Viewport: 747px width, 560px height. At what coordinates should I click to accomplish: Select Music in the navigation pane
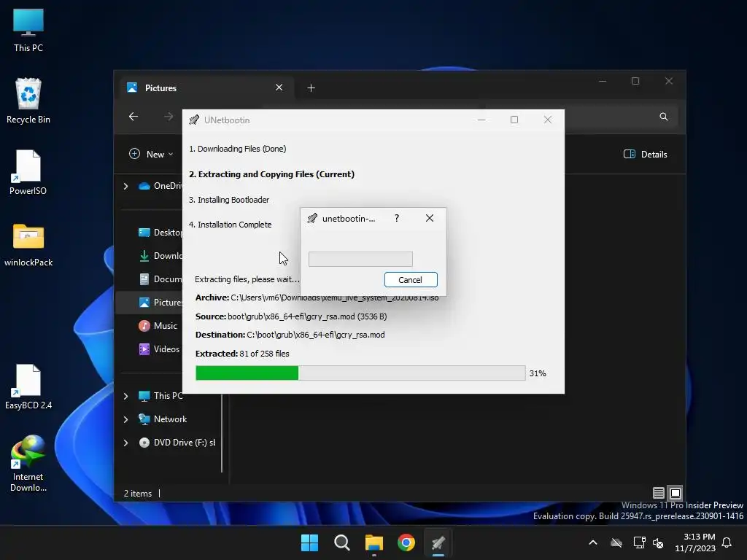point(158,326)
